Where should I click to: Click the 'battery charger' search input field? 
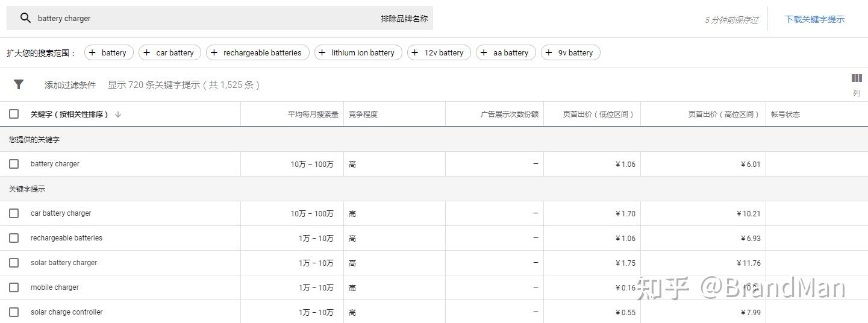tap(199, 19)
